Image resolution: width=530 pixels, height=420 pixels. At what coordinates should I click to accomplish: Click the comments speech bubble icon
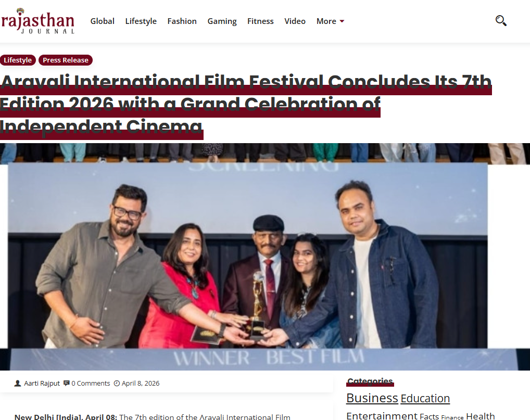[67, 383]
